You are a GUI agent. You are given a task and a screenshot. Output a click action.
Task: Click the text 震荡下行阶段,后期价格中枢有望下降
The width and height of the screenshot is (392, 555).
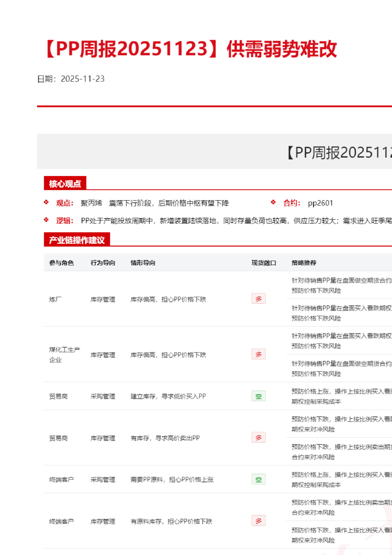click(x=169, y=203)
